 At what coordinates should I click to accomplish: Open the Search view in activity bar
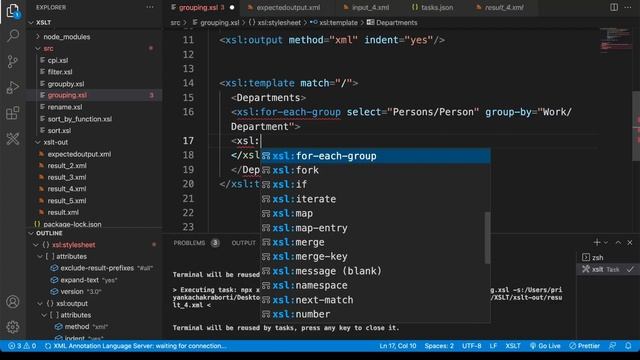pyautogui.click(x=13, y=36)
